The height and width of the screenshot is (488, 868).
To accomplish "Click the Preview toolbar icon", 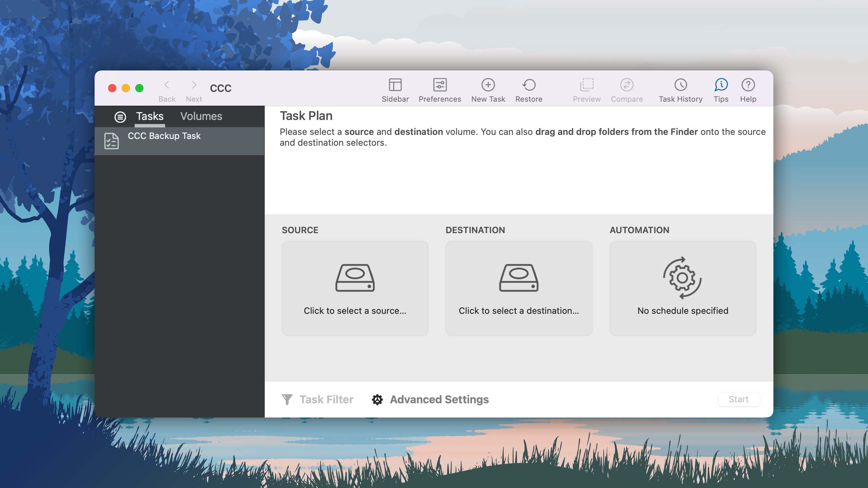I will (587, 85).
